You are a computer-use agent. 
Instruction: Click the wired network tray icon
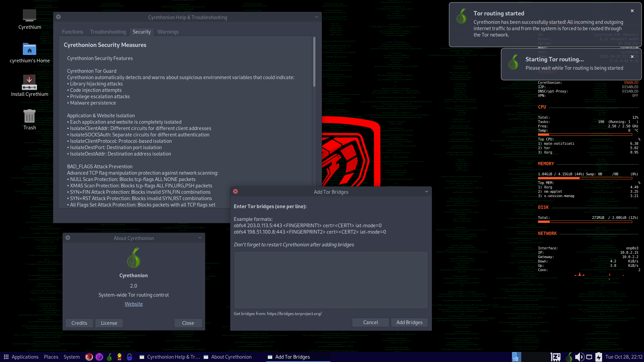tap(589, 357)
